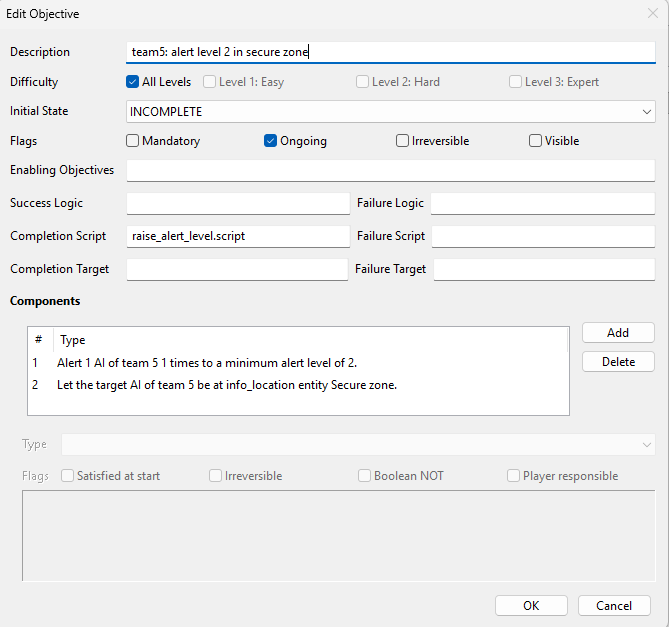Viewport: 669px width, 627px height.
Task: Click the Completion Target field
Action: pyautogui.click(x=237, y=270)
